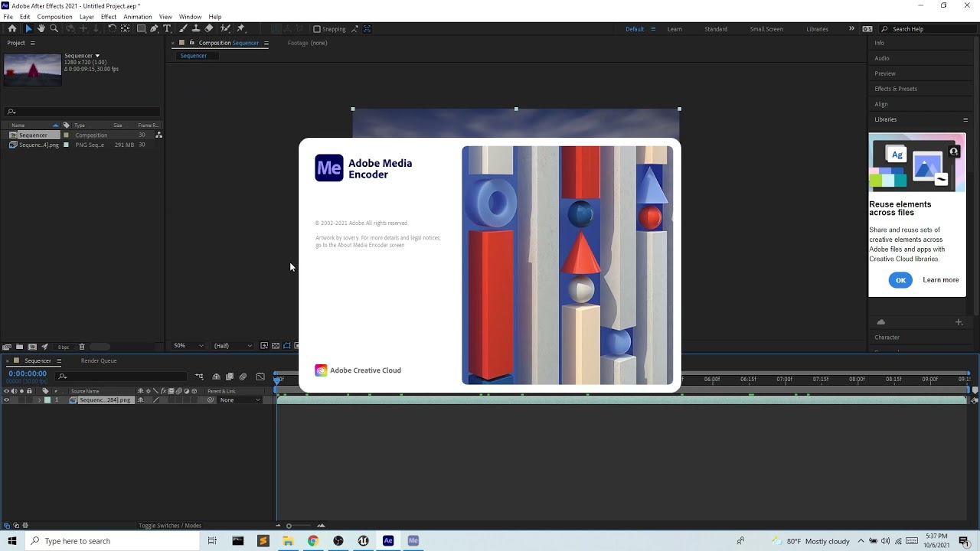Select the Pen tool
980x551 pixels.
pyautogui.click(x=154, y=28)
